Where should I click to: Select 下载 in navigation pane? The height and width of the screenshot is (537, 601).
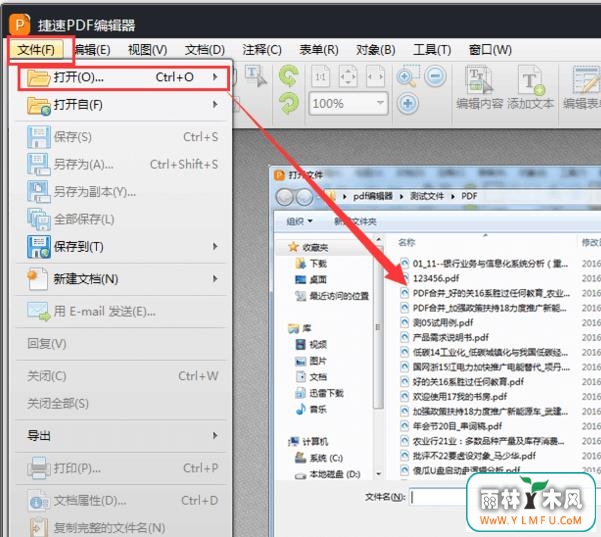pyautogui.click(x=311, y=263)
